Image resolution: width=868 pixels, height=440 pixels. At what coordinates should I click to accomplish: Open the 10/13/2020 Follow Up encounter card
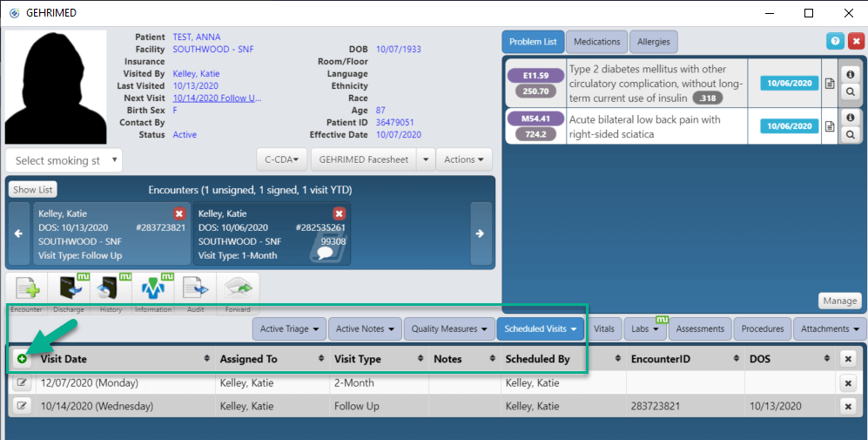(x=111, y=234)
